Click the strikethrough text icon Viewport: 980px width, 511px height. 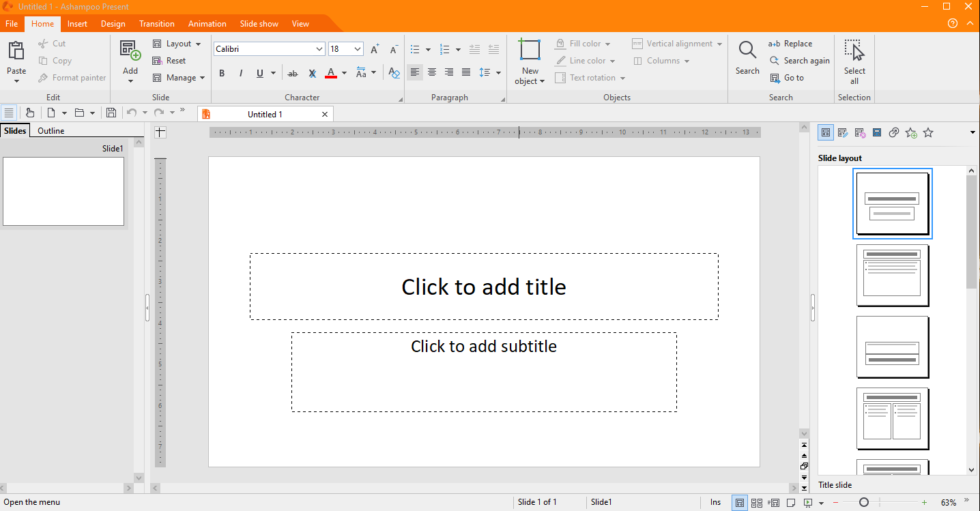pos(293,73)
